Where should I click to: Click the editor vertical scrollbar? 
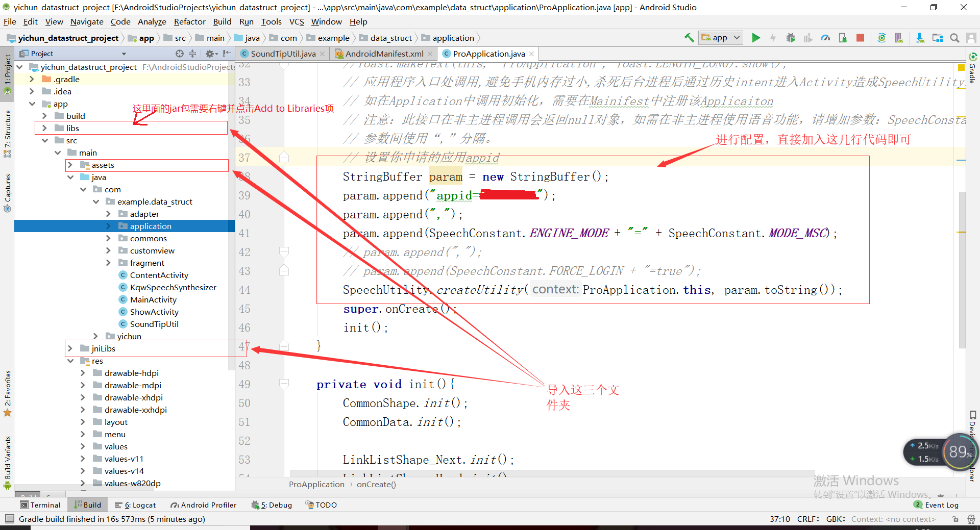(x=962, y=270)
